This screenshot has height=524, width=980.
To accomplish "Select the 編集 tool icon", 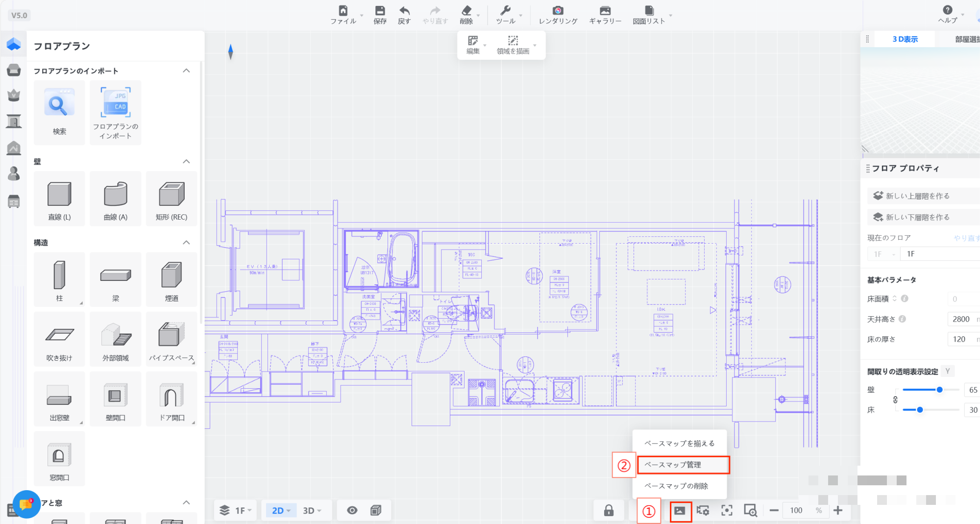I will (x=473, y=41).
